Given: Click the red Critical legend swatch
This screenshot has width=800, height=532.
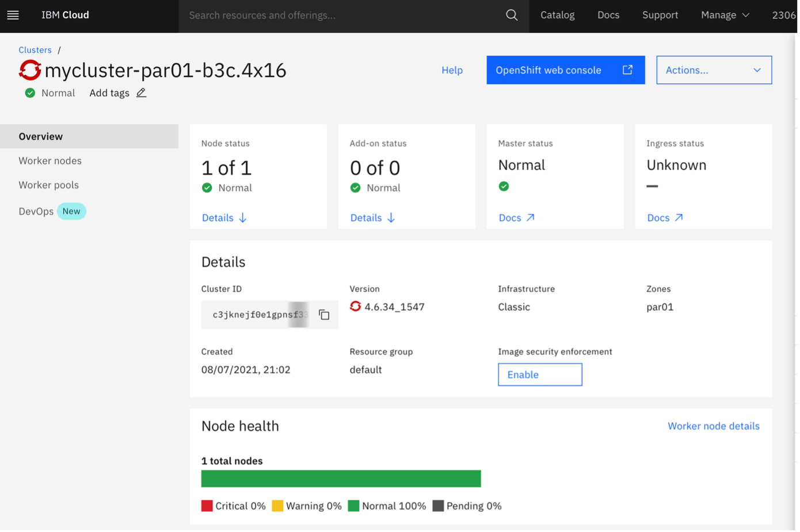Looking at the screenshot, I should pos(207,506).
